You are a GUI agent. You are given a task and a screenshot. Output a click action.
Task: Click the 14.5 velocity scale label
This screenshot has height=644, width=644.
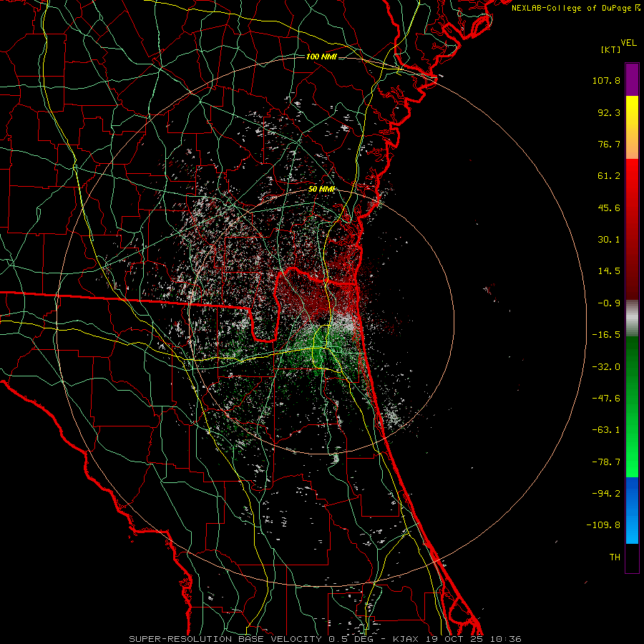pos(609,271)
